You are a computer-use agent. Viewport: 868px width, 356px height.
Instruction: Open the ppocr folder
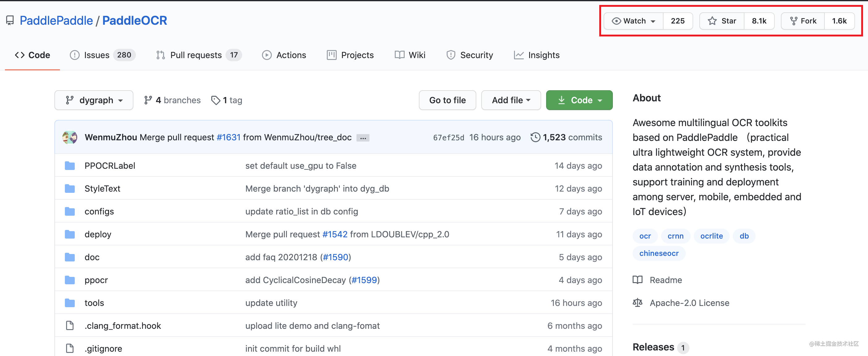point(96,280)
